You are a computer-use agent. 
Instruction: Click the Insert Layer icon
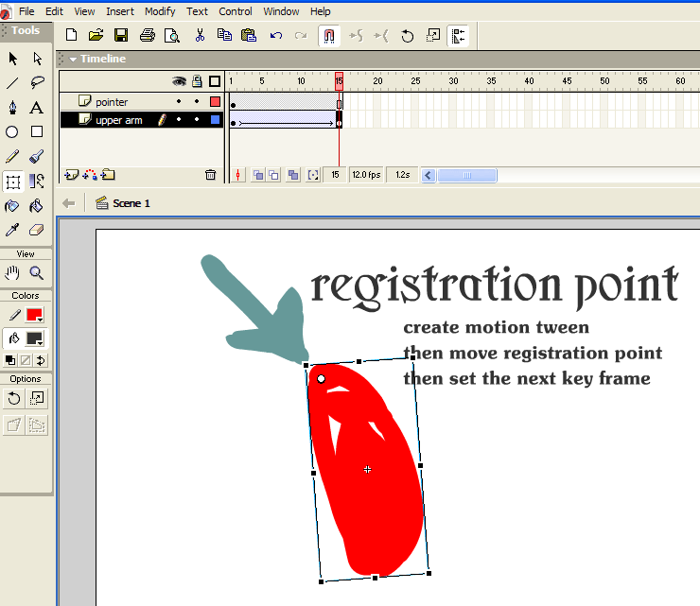(x=71, y=175)
